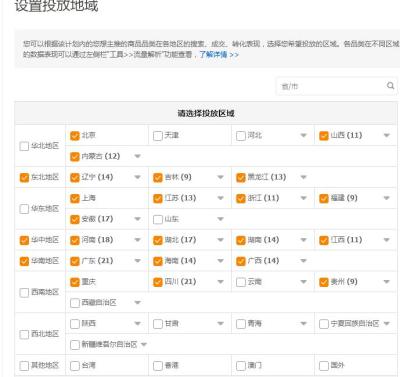The height and width of the screenshot is (377, 400).
Task: Uncheck the 吉林 (9) checkbox
Action: click(x=158, y=177)
